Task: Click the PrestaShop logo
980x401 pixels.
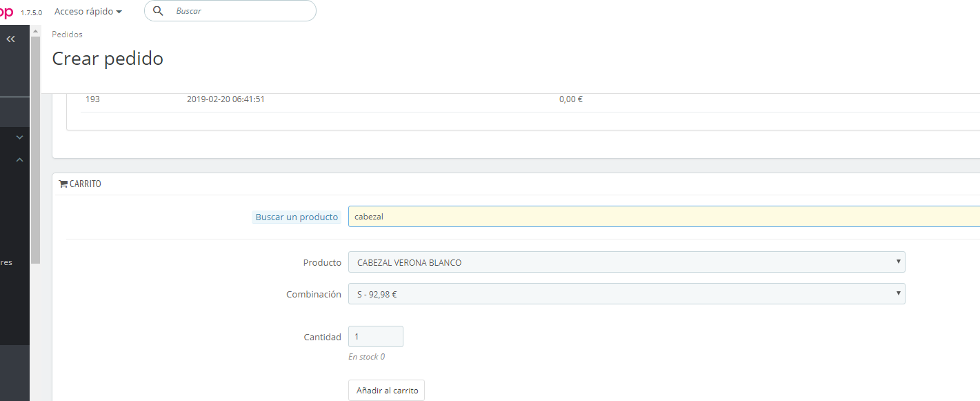Action: pos(7,12)
